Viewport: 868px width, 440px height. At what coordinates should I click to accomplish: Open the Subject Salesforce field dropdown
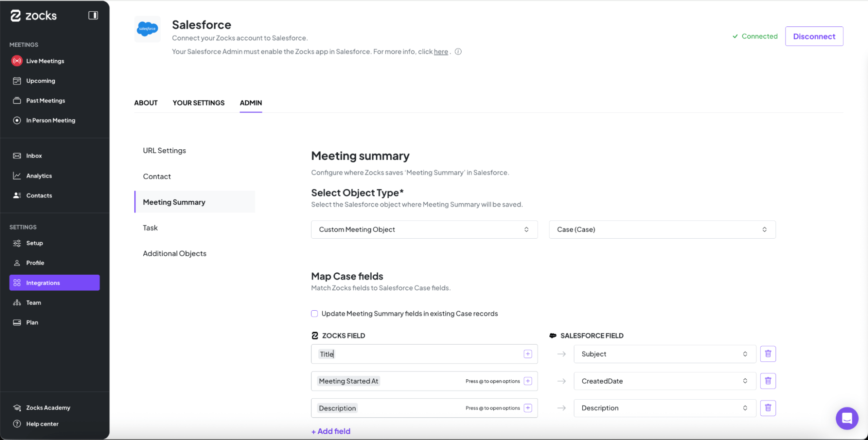[665, 354]
